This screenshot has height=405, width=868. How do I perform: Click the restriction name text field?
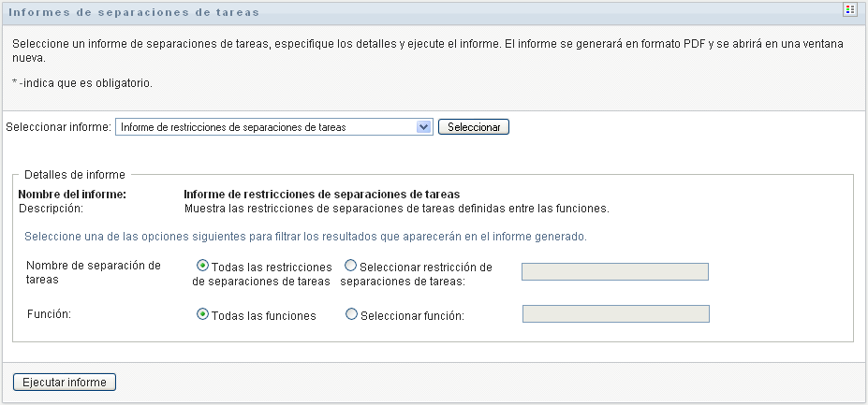point(614,272)
